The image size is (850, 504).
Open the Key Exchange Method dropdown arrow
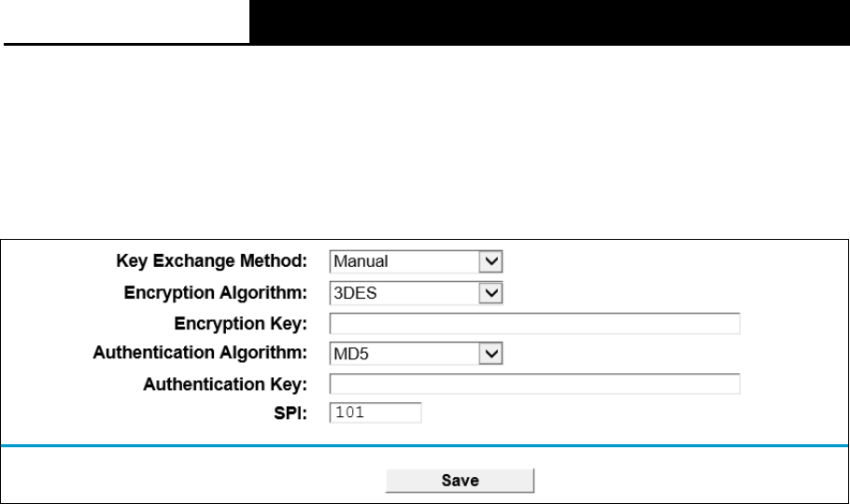pos(490,261)
